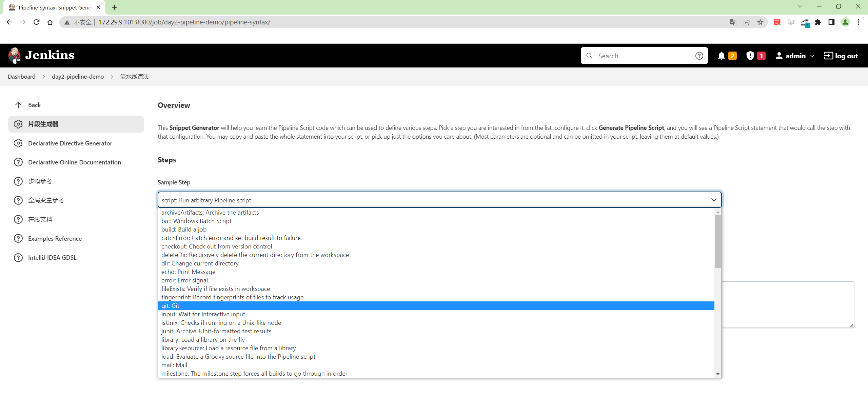Click the Jenkins logo in the header
This screenshot has width=868, height=397.
(x=41, y=55)
